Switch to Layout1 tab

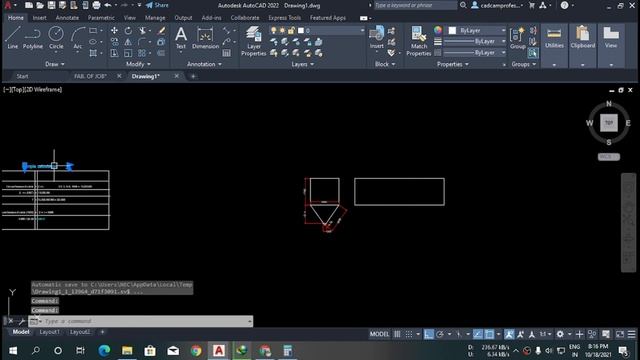(x=49, y=332)
